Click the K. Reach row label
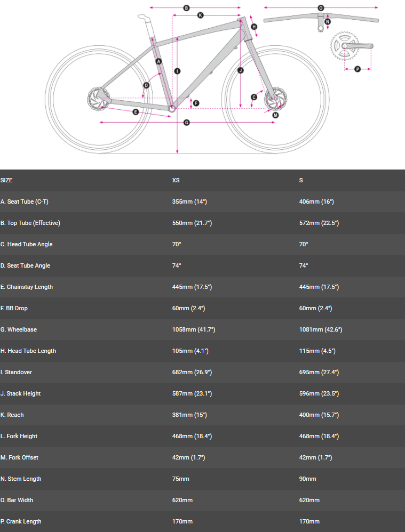 [x=12, y=415]
